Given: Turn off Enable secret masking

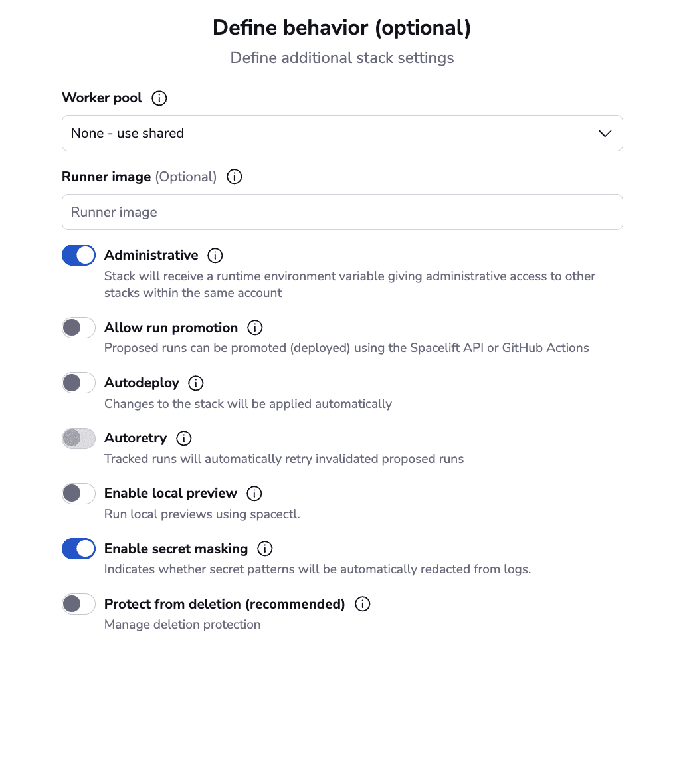Looking at the screenshot, I should 78,549.
